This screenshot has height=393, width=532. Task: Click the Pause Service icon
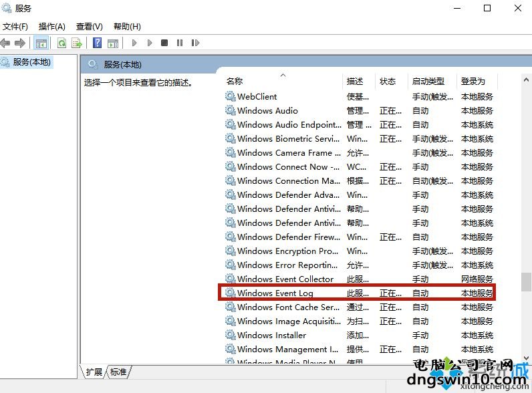pyautogui.click(x=180, y=43)
